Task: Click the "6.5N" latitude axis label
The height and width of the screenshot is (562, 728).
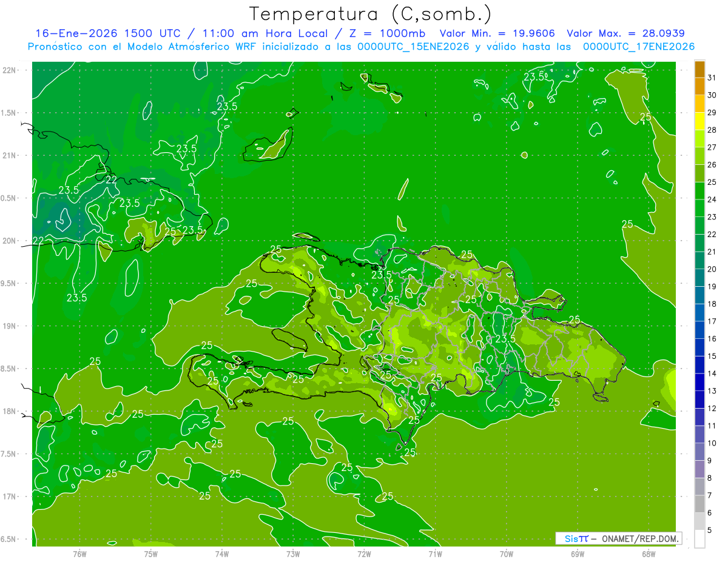Action: [9, 540]
